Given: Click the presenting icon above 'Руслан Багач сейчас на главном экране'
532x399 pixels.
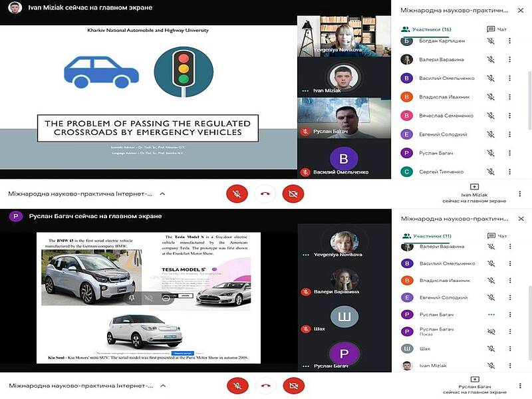Looking at the screenshot, I should (x=475, y=379).
